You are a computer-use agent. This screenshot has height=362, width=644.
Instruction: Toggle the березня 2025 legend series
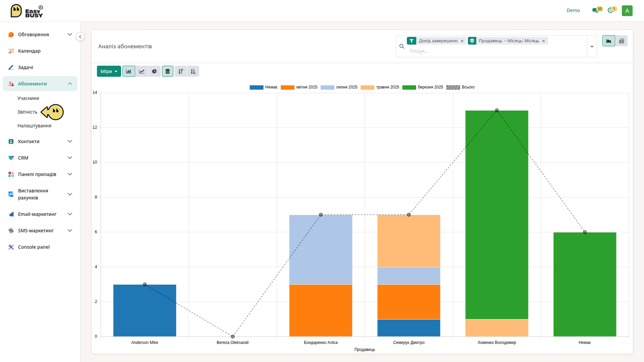(423, 87)
